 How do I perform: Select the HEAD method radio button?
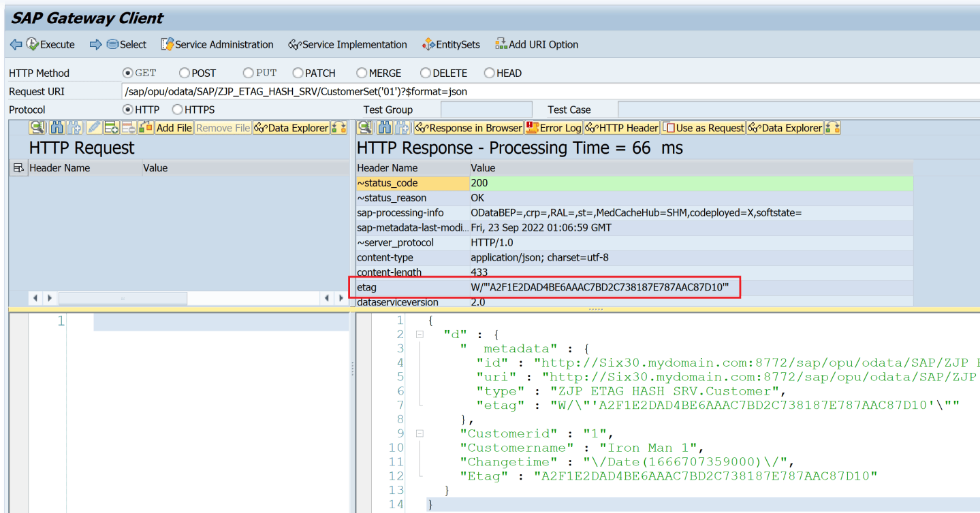(490, 73)
